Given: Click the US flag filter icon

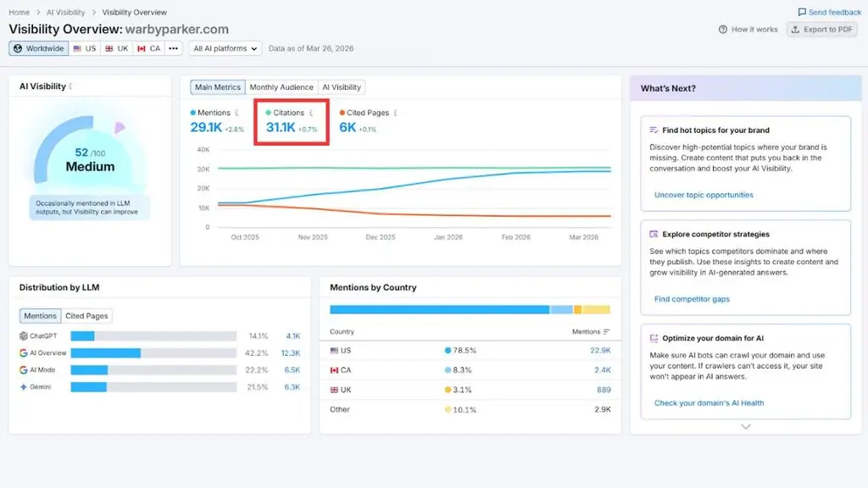Looking at the screenshot, I should coord(77,48).
